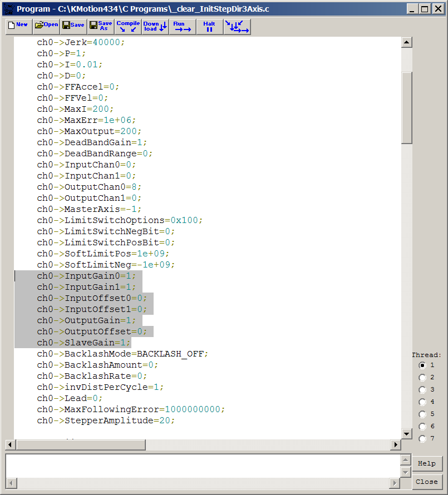The width and height of the screenshot is (448, 495).
Task: Click editor horizontal scrollbar thumb
Action: tap(81, 445)
